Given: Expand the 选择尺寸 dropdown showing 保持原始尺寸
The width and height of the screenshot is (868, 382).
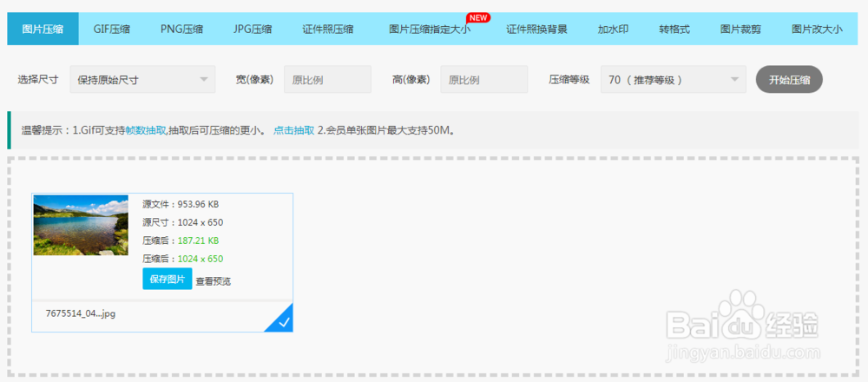Looking at the screenshot, I should [143, 80].
